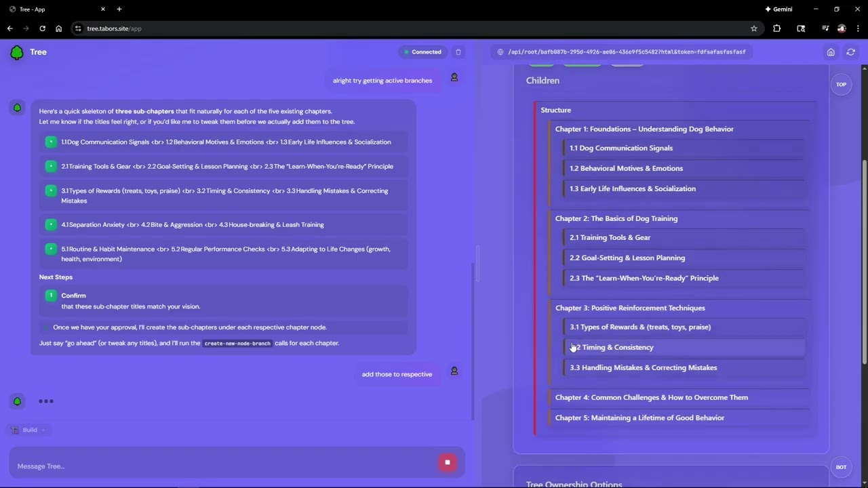
Task: Open Chapter 2: The Basics of Dog Training
Action: point(616,218)
